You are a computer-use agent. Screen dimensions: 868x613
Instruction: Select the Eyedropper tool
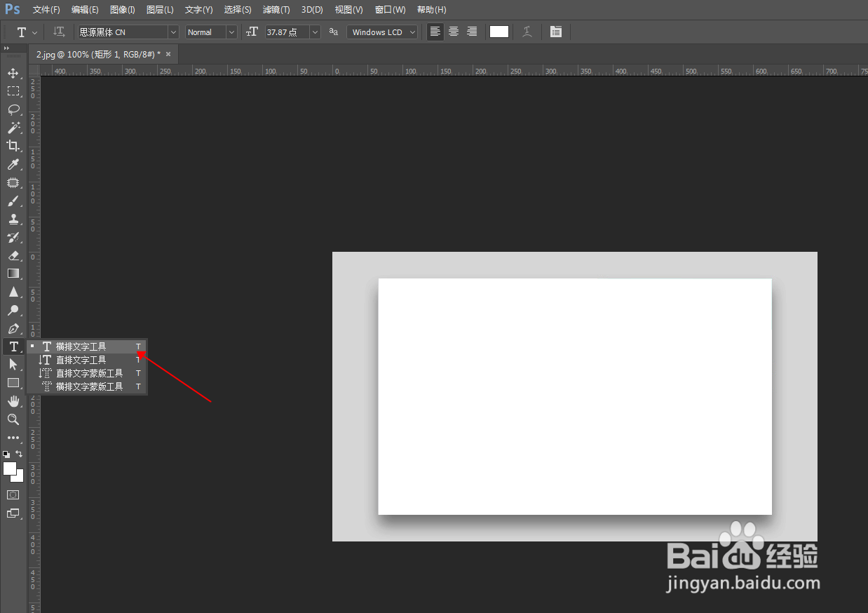point(13,164)
